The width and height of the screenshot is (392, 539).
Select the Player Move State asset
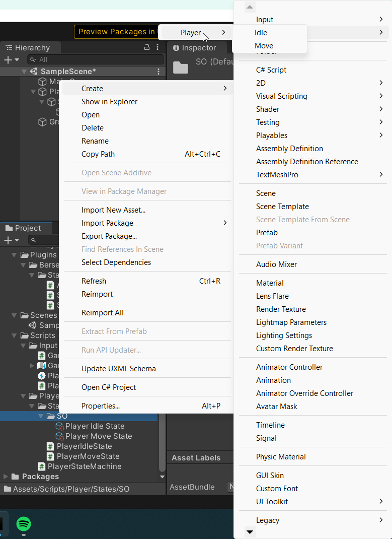99,436
